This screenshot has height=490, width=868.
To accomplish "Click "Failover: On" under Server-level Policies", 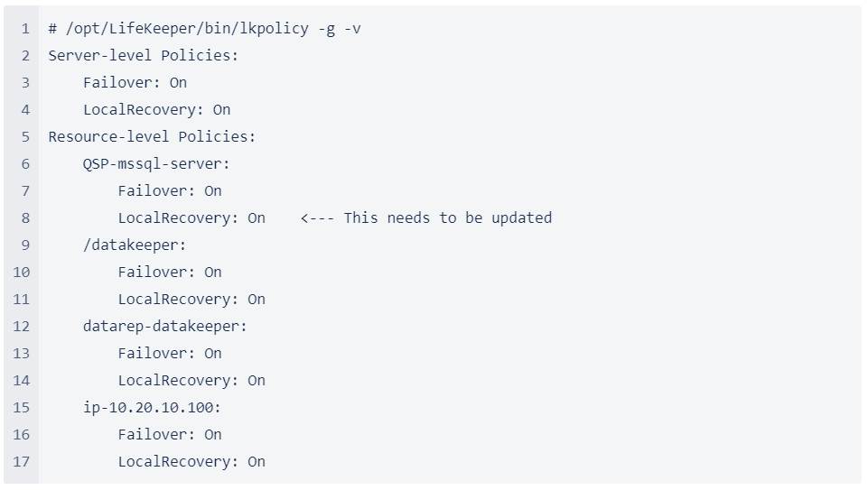I will [x=135, y=82].
